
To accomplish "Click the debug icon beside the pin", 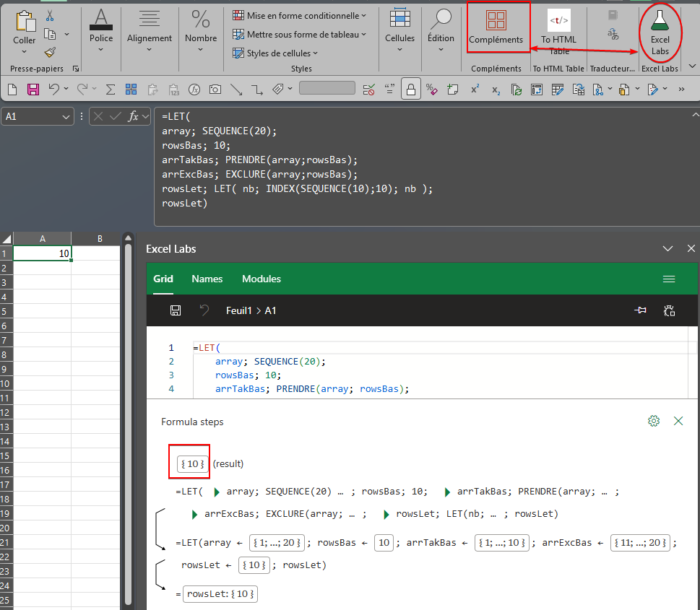I will 669,310.
